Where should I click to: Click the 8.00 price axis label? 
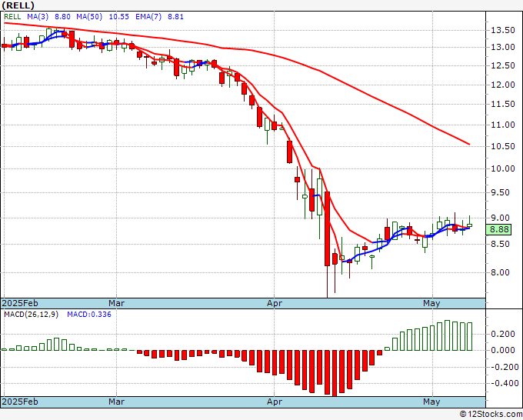coord(501,272)
